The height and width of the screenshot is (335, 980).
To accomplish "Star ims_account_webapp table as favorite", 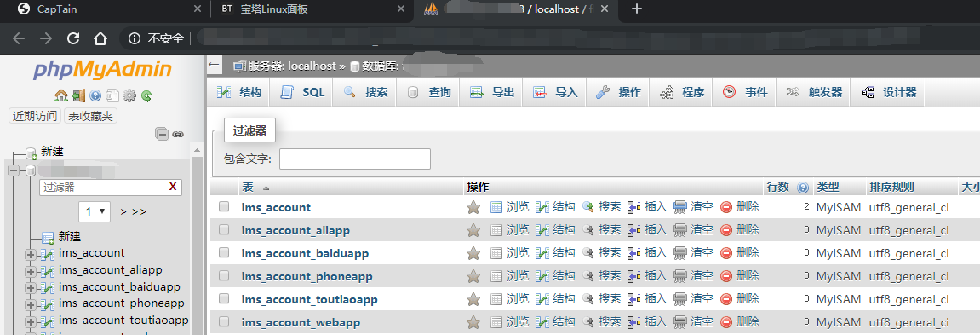I will point(473,322).
